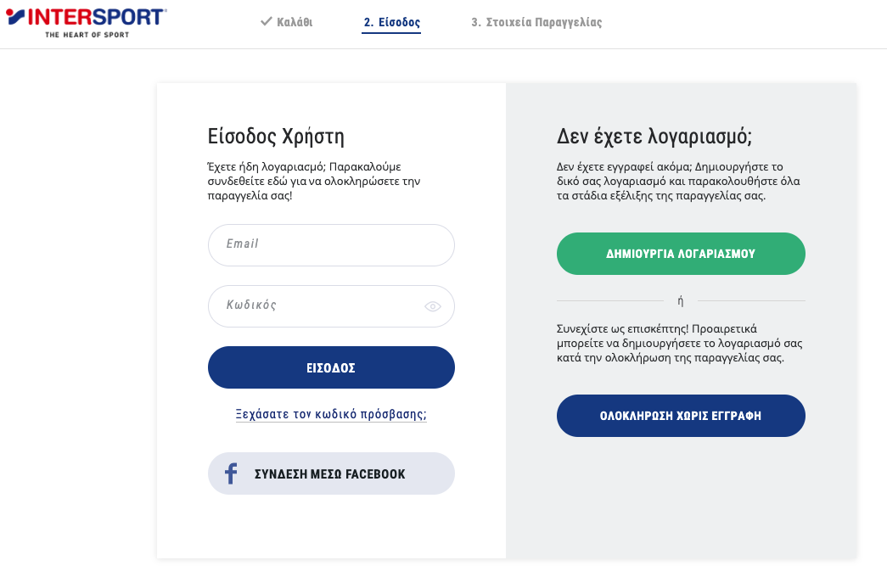This screenshot has width=887, height=588.
Task: Log in via ΣΥΝΔΕΣΗ ΜΕΣΩ FACEBOOK button
Action: click(x=332, y=473)
